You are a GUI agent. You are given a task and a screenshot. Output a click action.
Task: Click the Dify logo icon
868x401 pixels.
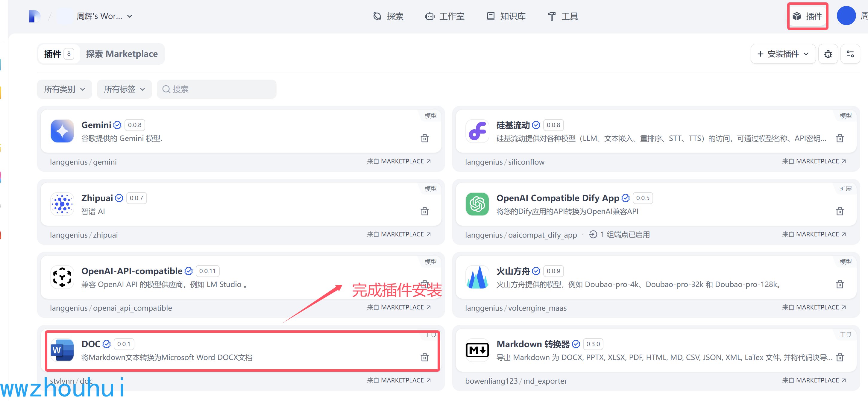pyautogui.click(x=34, y=16)
